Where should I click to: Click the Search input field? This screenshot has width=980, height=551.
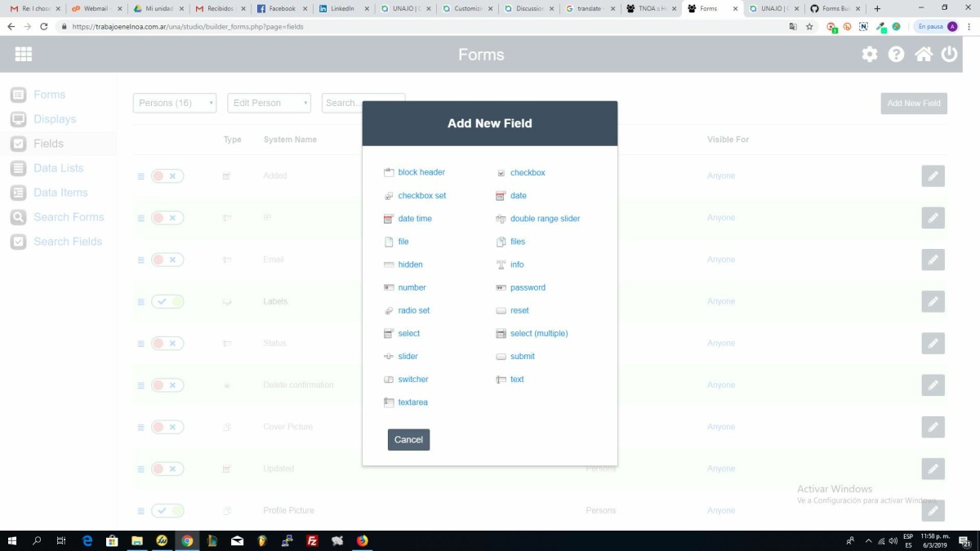(343, 103)
